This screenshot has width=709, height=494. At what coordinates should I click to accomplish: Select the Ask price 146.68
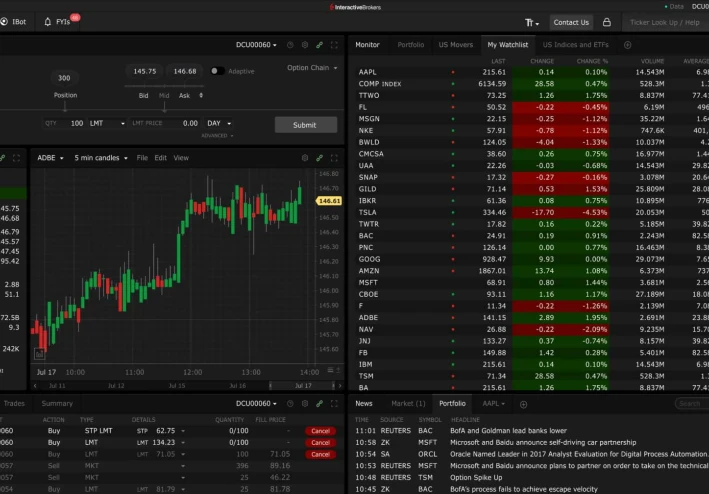(185, 71)
